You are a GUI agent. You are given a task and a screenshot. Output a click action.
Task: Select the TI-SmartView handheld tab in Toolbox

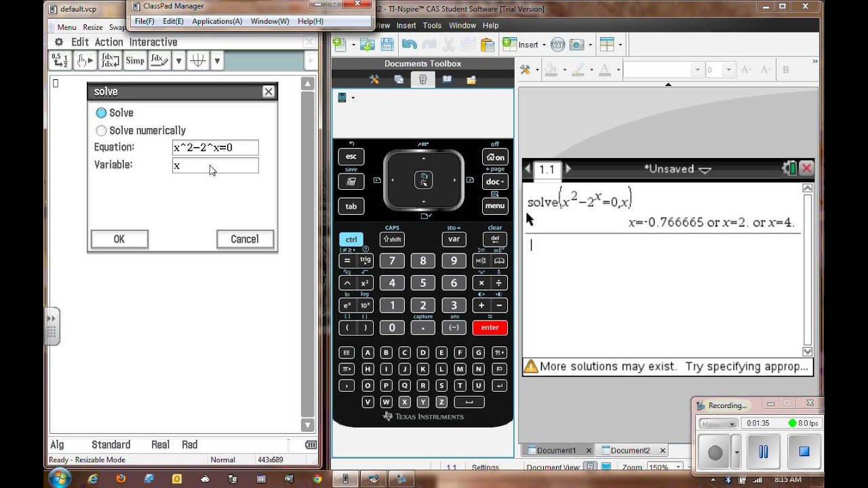click(422, 79)
